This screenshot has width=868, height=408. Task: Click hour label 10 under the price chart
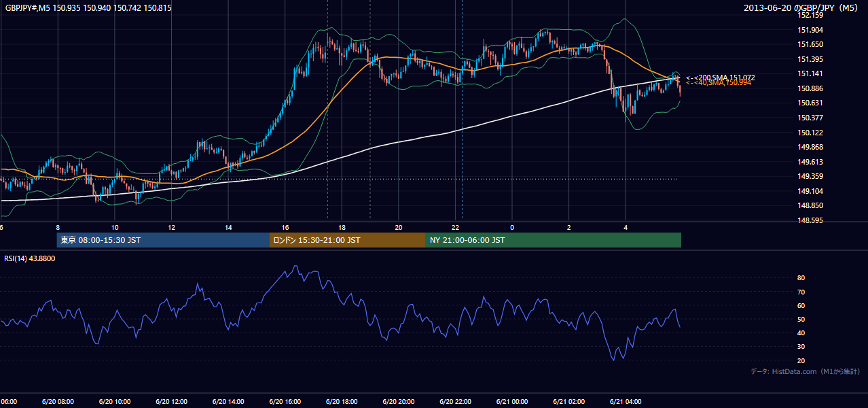pos(115,227)
